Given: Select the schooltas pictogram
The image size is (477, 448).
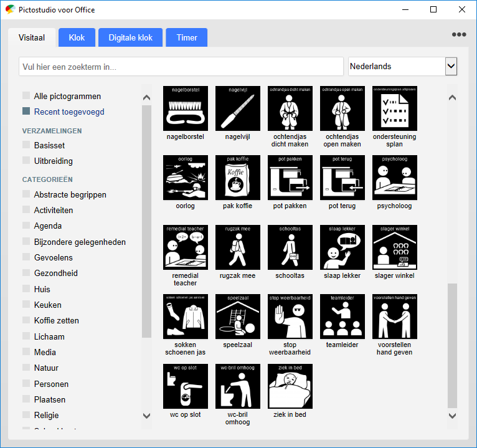Looking at the screenshot, I should click(290, 247).
